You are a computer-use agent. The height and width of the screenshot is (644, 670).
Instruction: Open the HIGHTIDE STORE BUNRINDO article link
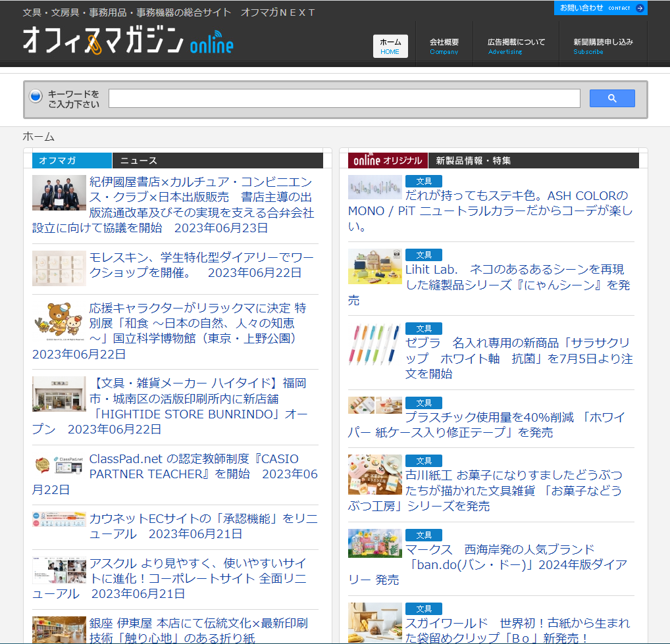pyautogui.click(x=171, y=406)
